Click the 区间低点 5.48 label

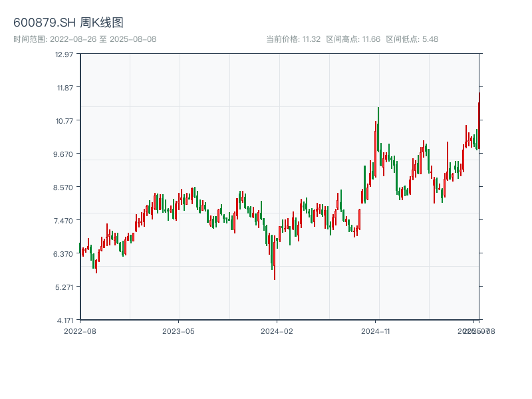click(x=412, y=39)
